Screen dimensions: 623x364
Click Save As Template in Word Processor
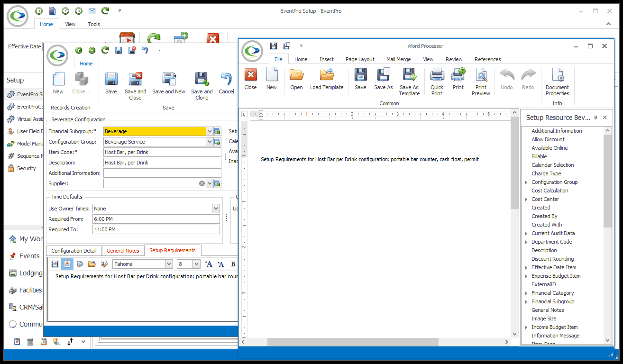tap(409, 82)
